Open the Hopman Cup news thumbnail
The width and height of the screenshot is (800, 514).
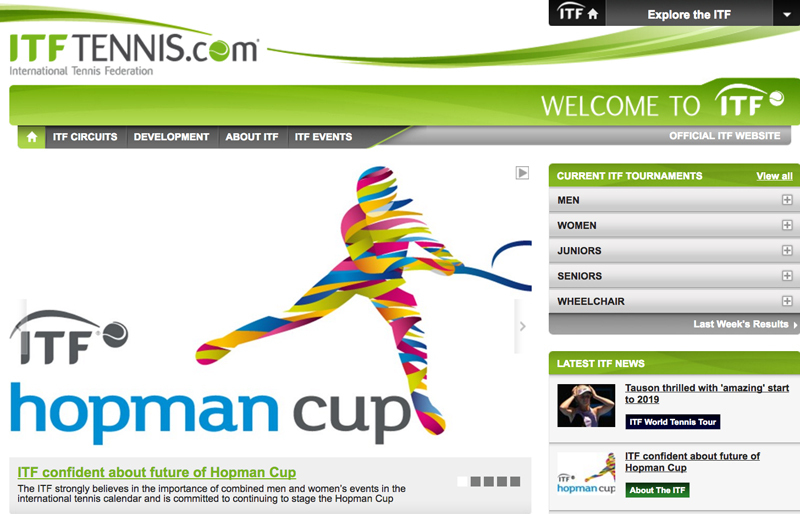click(x=586, y=473)
